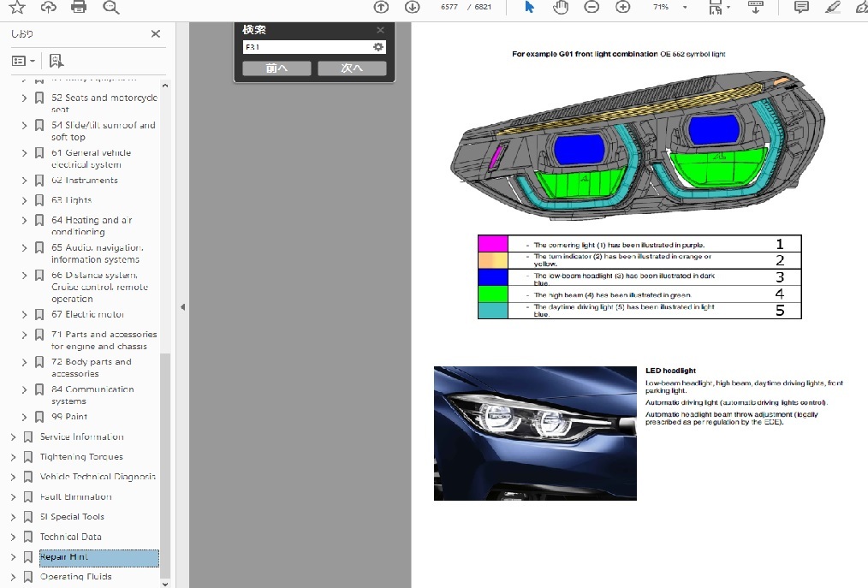Click the cloud upload icon
The width and height of the screenshot is (868, 588).
48,7
